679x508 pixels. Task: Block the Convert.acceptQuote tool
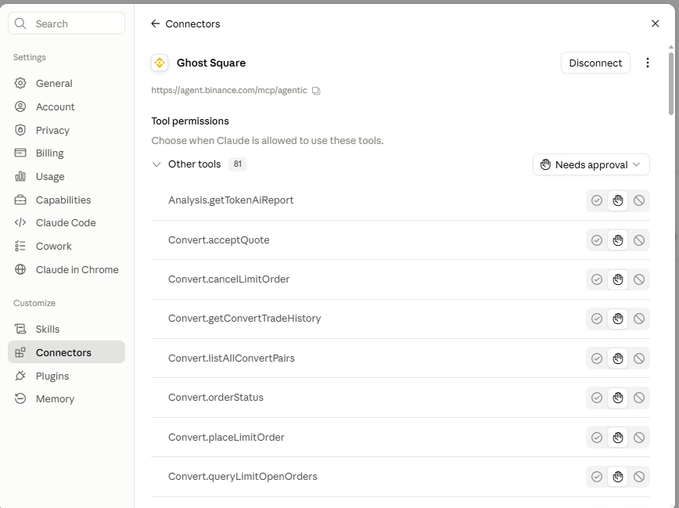tap(639, 240)
